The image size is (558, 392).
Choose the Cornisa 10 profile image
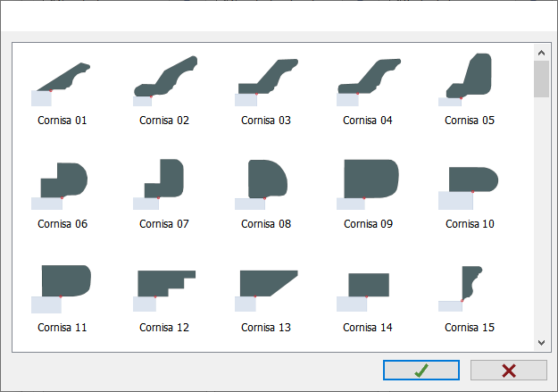(469, 188)
